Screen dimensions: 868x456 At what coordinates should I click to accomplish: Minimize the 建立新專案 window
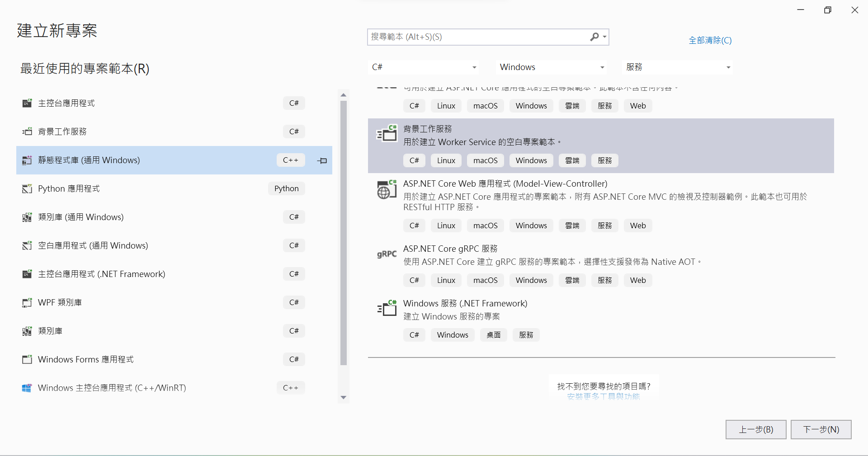coord(801,10)
